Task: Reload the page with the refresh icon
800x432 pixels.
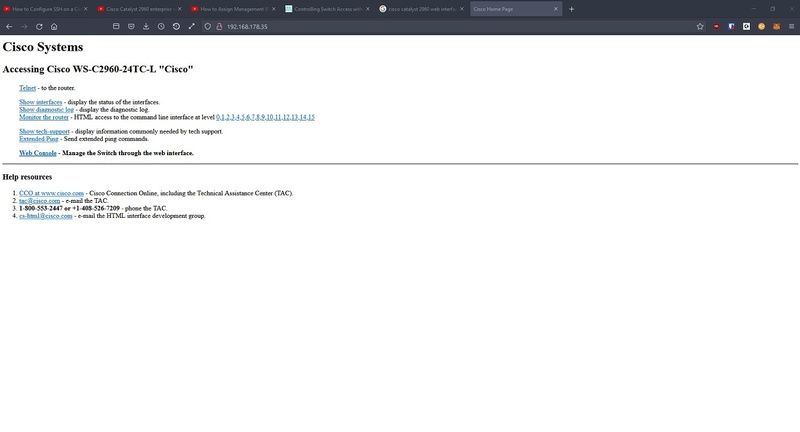Action: coord(39,27)
